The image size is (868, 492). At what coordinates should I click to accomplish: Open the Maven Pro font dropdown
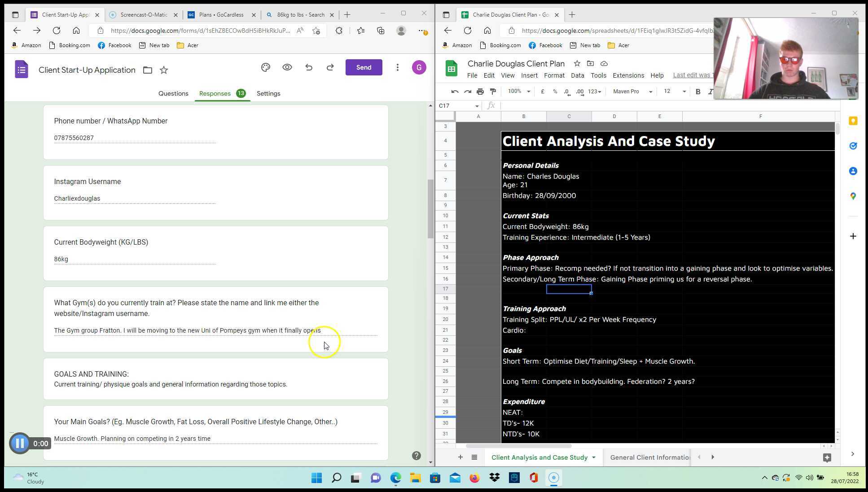point(632,92)
